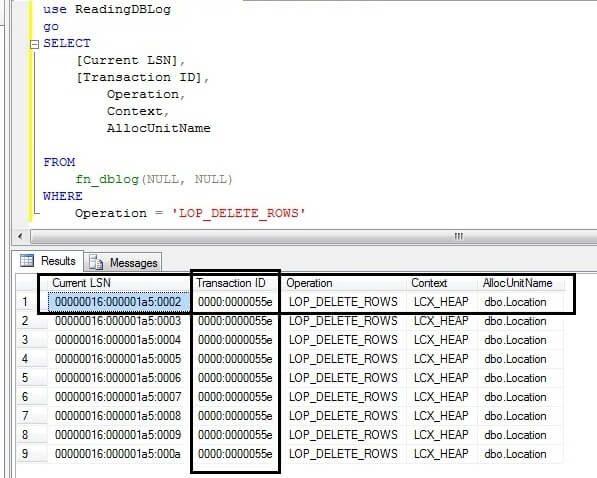Click LOP_DELETE_ROWS cell in row 6
The image size is (597, 478).
pos(343,397)
